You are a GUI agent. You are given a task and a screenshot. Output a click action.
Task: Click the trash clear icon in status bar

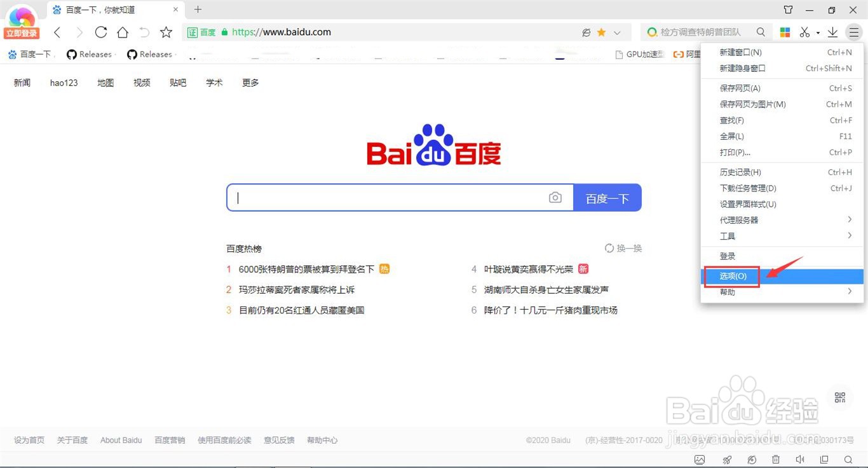[x=776, y=460]
